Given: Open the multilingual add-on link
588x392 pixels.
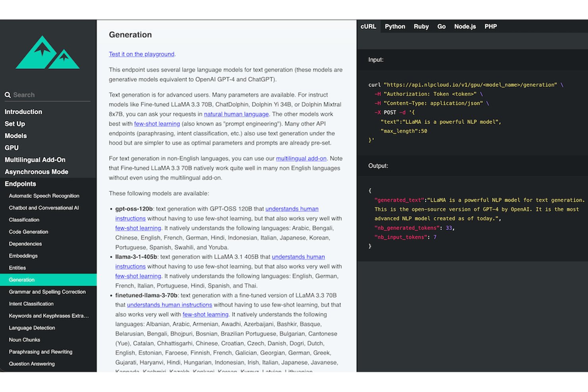Looking at the screenshot, I should [x=301, y=158].
